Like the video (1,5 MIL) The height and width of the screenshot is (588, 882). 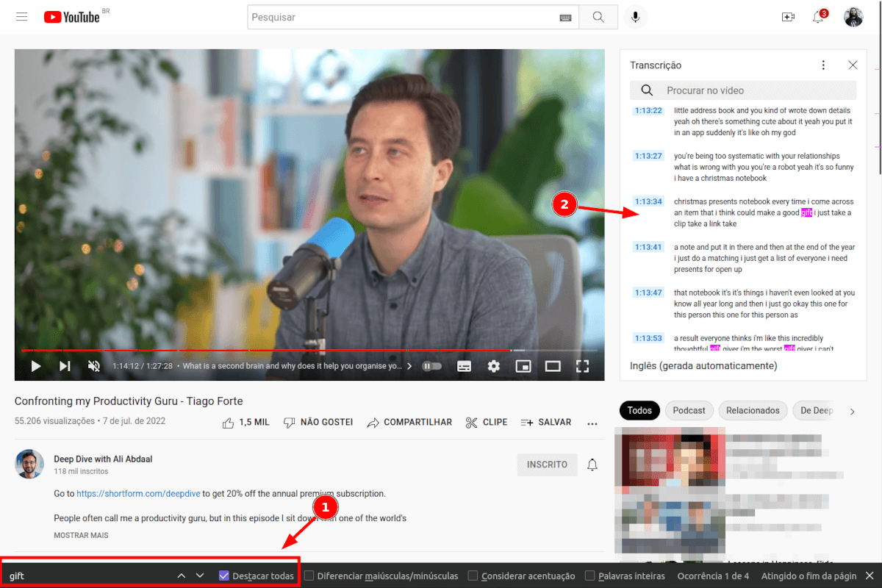[245, 423]
